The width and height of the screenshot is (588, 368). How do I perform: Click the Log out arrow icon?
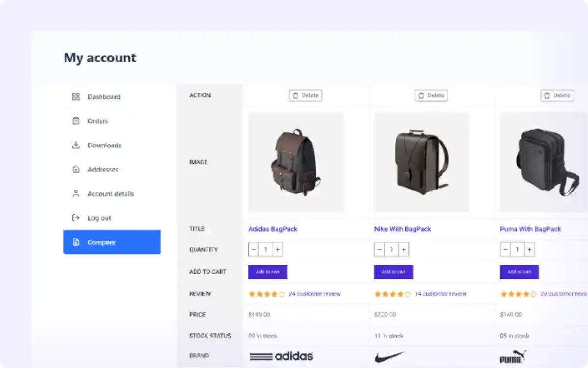point(75,218)
